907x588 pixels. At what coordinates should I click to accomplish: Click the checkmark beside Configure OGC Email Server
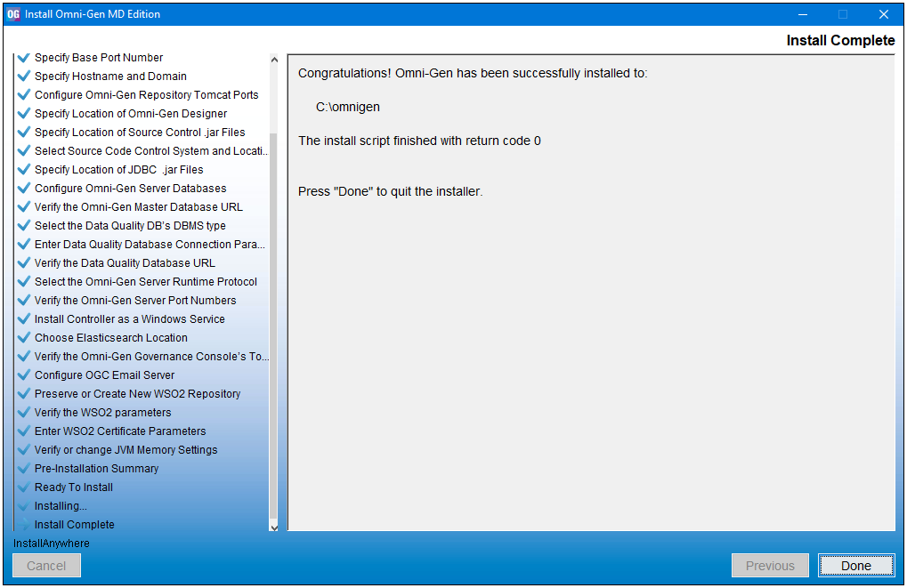point(23,375)
